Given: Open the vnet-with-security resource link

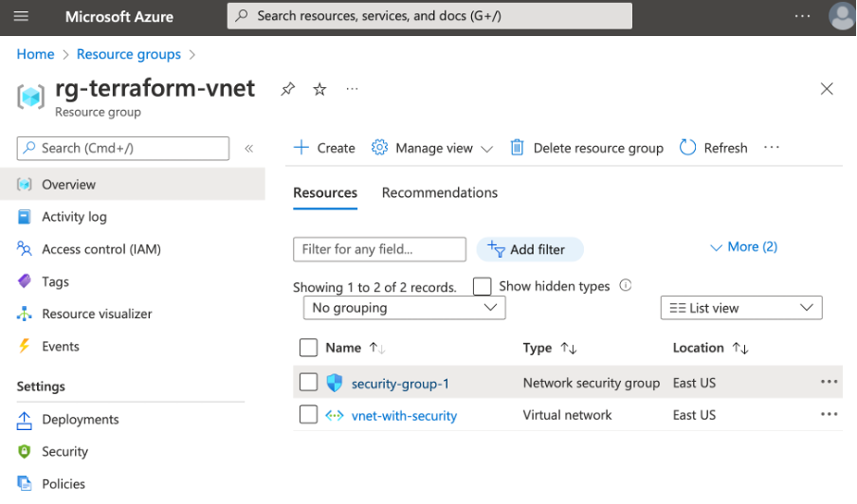Looking at the screenshot, I should click(404, 416).
